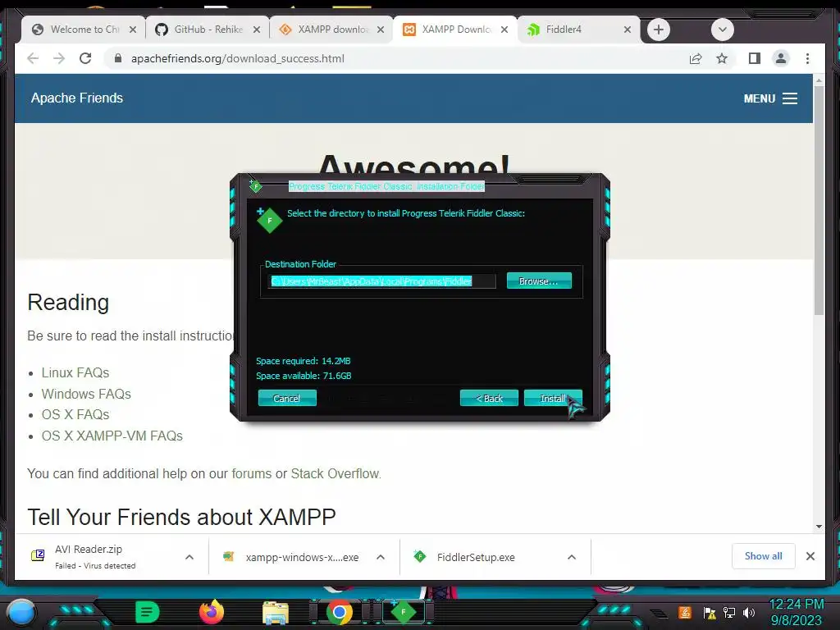Open Chrome three-dot menu
The width and height of the screenshot is (840, 630).
(x=807, y=58)
